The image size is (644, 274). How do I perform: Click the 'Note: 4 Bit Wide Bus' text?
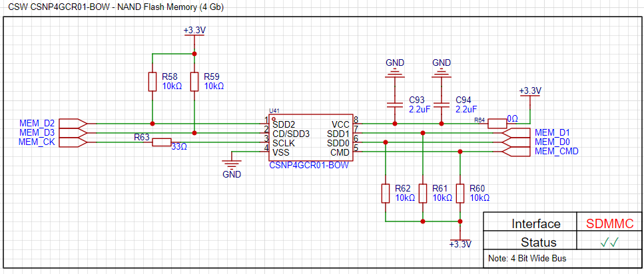tap(527, 259)
